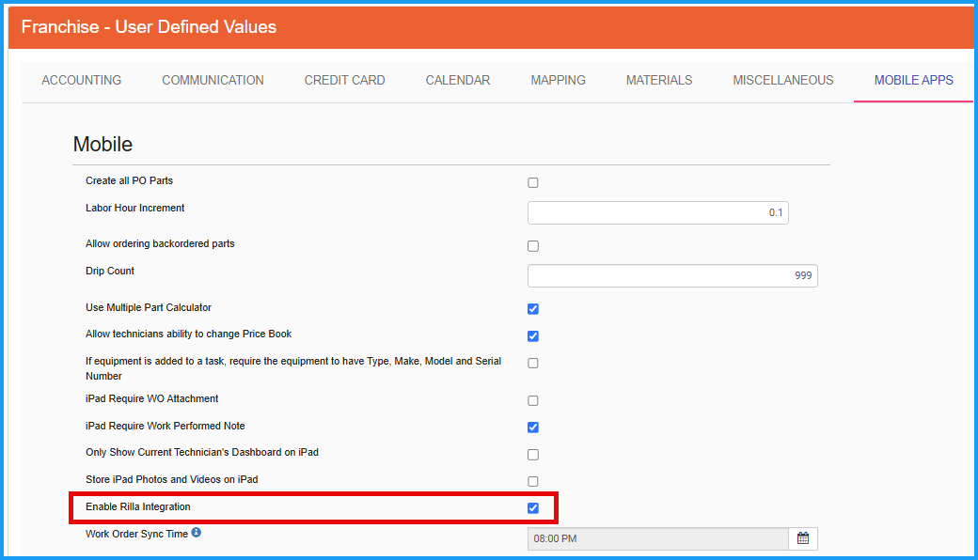Disable the Enable Rilla Integration checkbox

532,508
